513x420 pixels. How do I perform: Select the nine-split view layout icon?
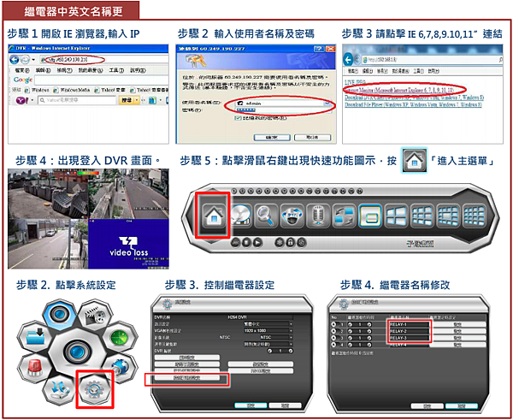tap(422, 216)
